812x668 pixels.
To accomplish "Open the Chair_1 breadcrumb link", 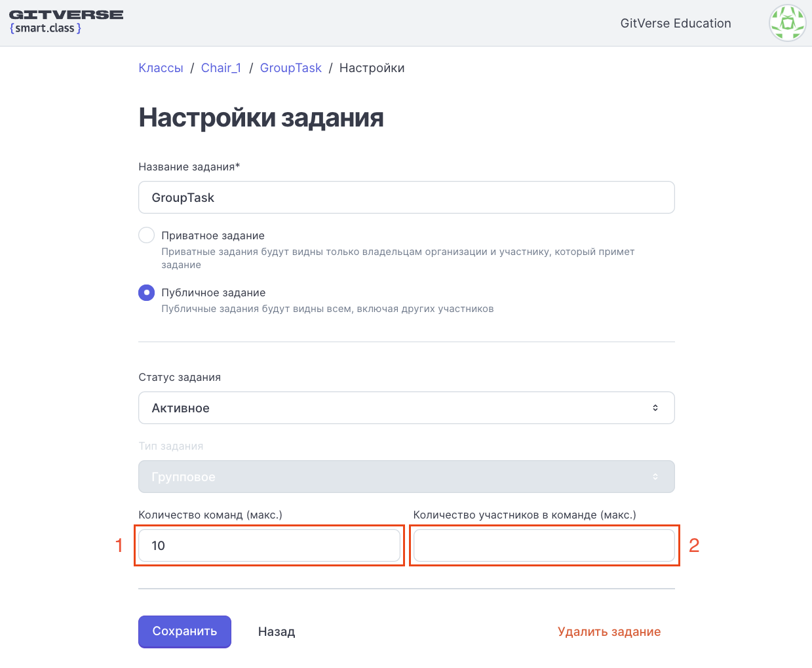I will coord(221,68).
